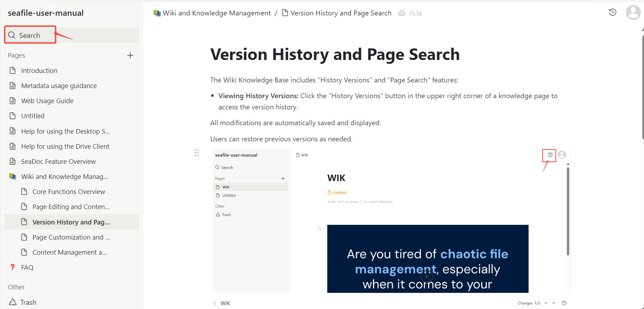Click the cloud saved status icon

pos(402,13)
